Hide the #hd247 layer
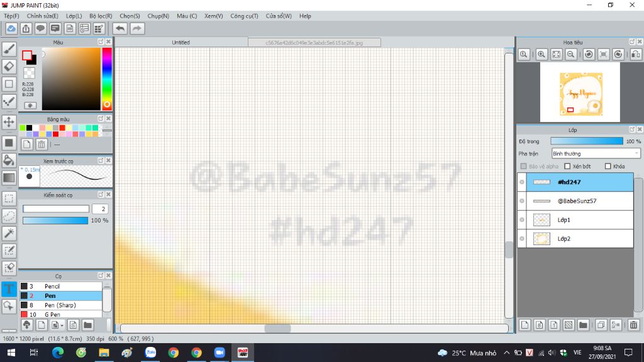Viewport: 644px width, 362px height. tap(522, 182)
